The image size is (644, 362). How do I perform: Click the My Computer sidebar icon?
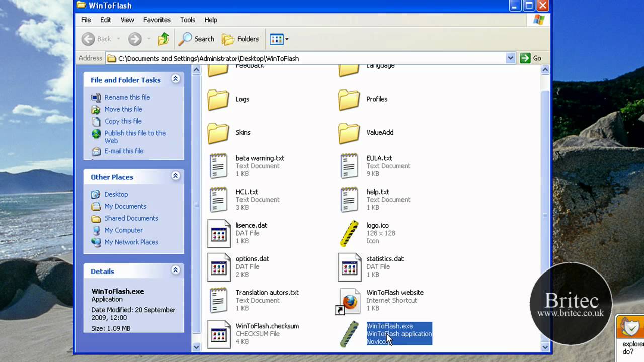pos(96,230)
